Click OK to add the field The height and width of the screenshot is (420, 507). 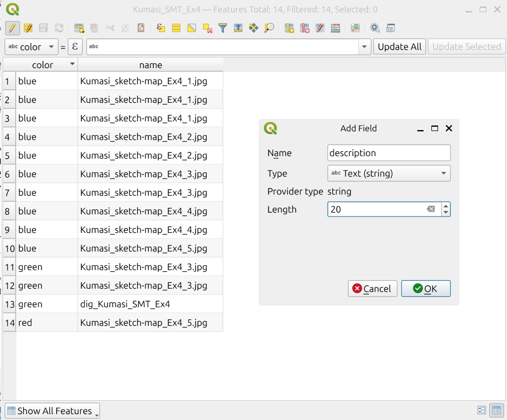426,289
